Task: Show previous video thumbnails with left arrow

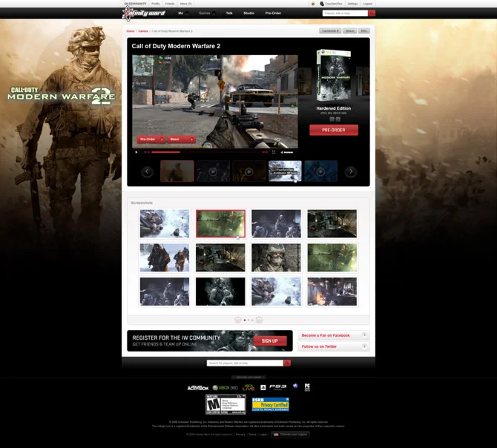Action: click(x=147, y=172)
